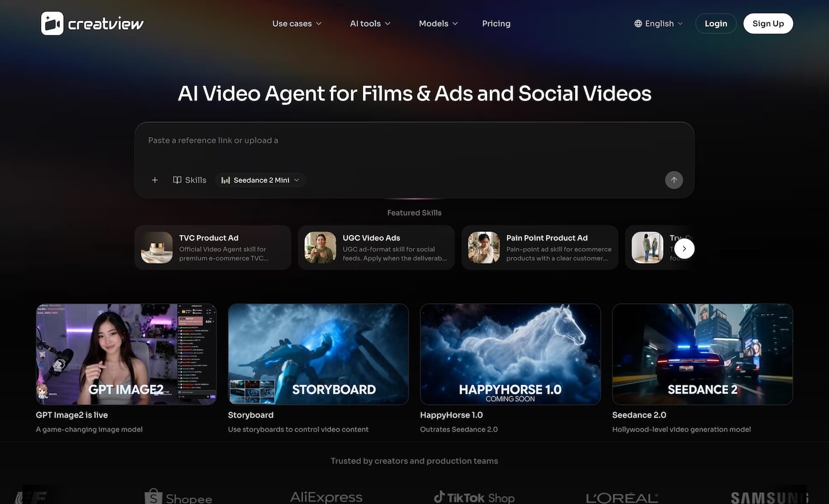829x504 pixels.
Task: Click the 'Pain-point ad skill' description
Action: [559, 254]
